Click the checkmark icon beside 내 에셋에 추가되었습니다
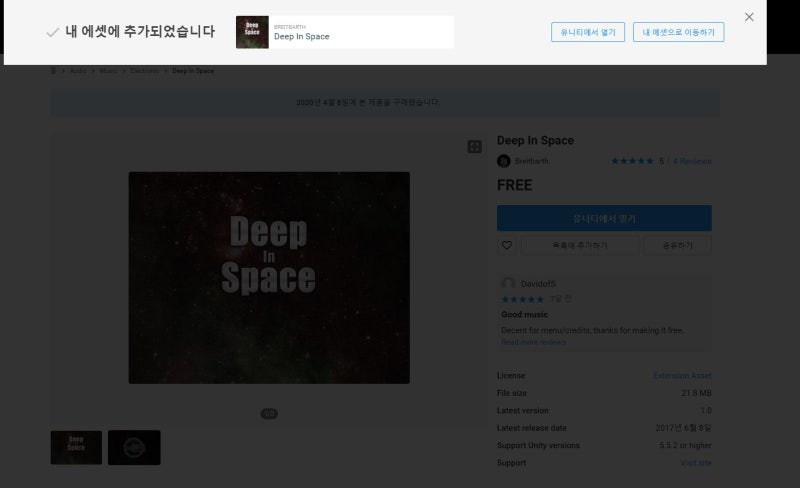The height and width of the screenshot is (488, 800). [x=53, y=33]
